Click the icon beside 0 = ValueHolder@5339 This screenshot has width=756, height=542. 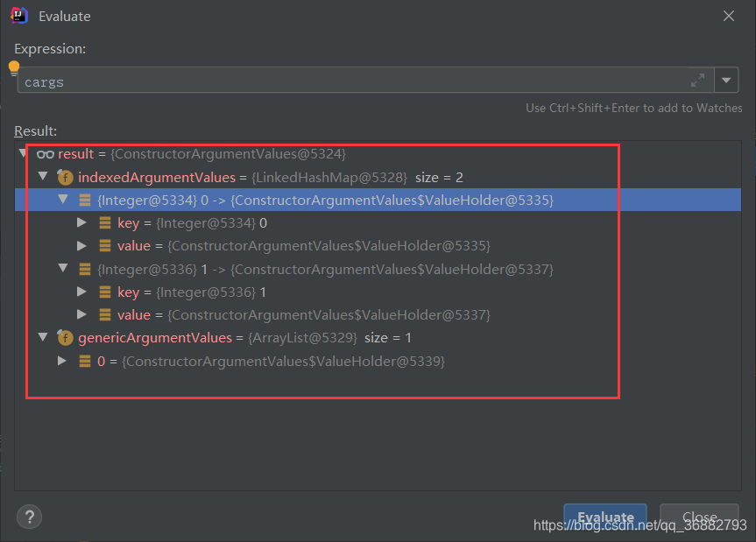coord(85,361)
